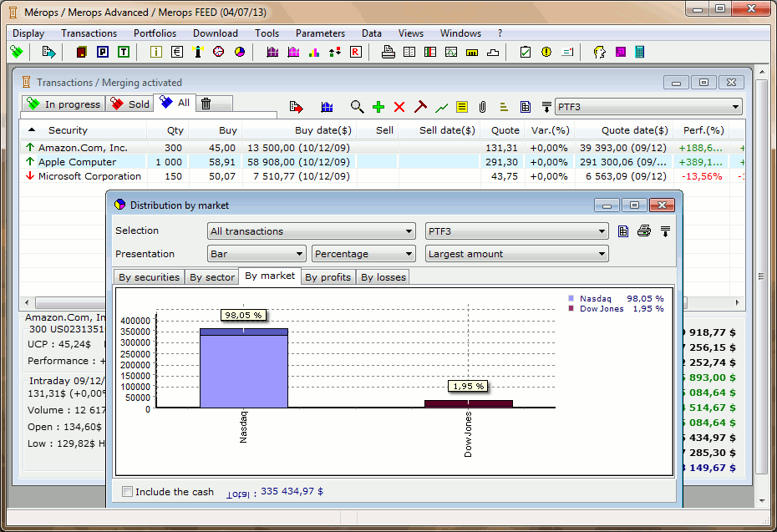
Task: Sort by the 'Perf.(%)' column header
Action: pyautogui.click(x=703, y=130)
